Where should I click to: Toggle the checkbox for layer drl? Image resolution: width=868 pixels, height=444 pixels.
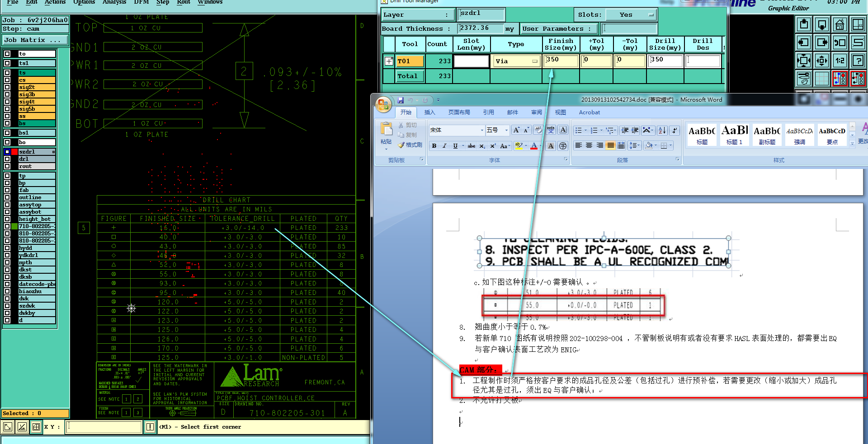point(7,159)
